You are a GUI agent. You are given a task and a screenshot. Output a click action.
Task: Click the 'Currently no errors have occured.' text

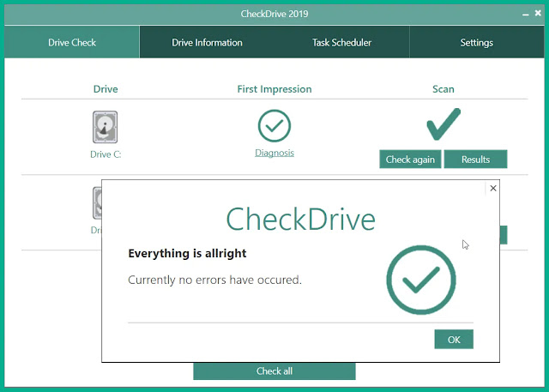coord(214,280)
